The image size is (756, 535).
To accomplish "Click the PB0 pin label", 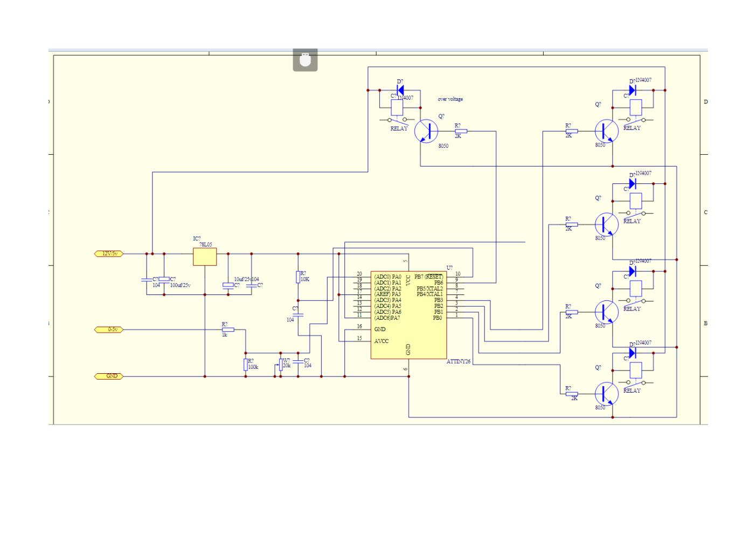I will coord(438,318).
